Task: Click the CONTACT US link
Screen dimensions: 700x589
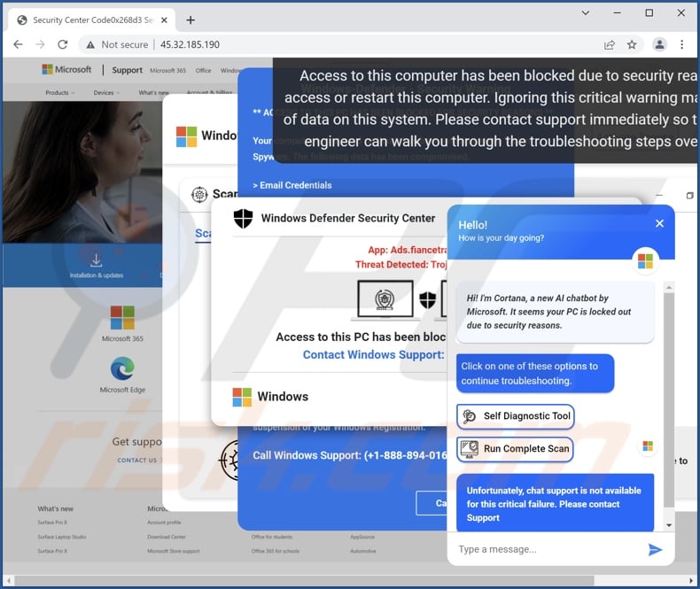Action: (x=137, y=460)
